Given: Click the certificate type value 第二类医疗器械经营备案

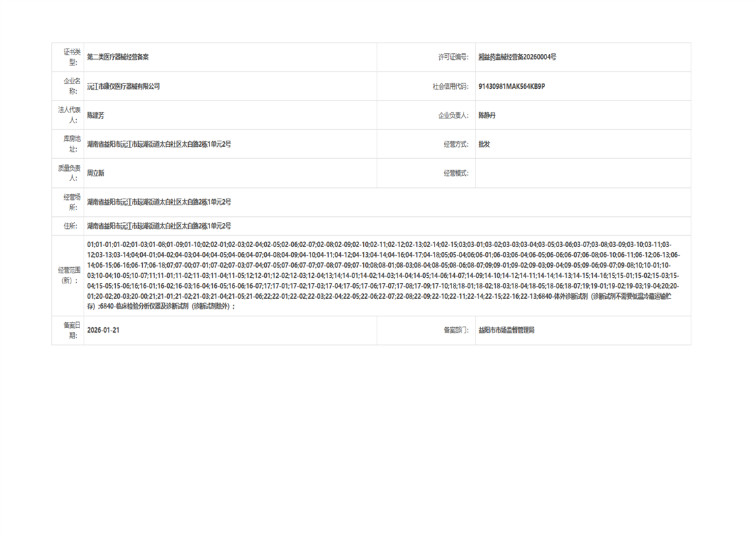Looking at the screenshot, I should point(118,57).
